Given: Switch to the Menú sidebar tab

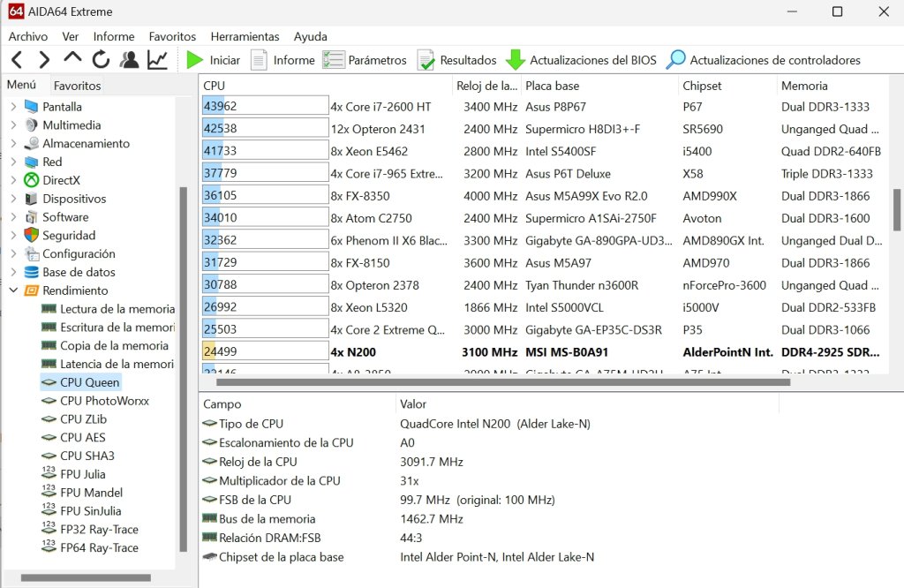Looking at the screenshot, I should pos(21,85).
